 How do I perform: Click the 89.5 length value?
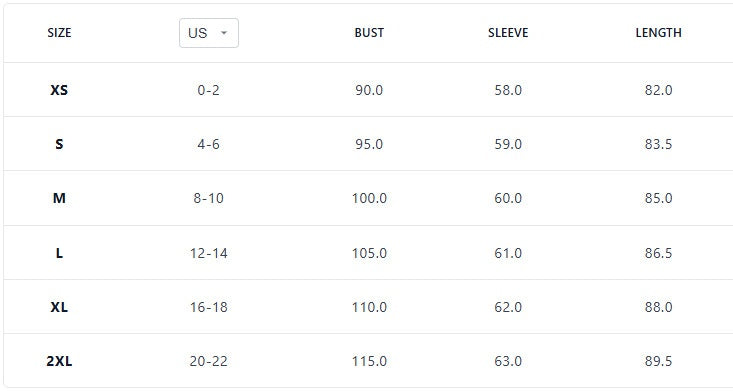(658, 361)
